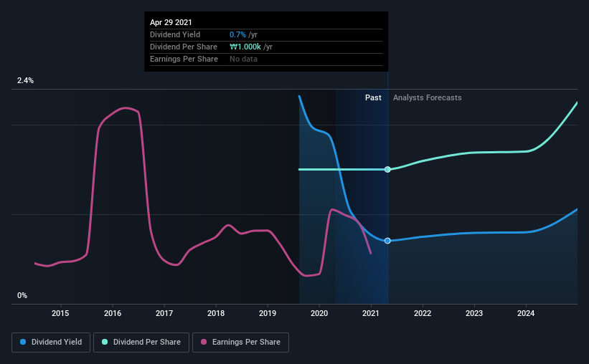Select the teal dividend per share data point marker
Image resolution: width=589 pixels, height=364 pixels.
[387, 170]
